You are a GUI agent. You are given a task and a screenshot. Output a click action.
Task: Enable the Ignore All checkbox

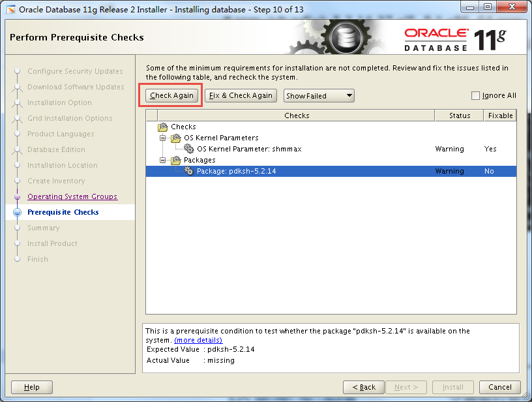point(475,95)
